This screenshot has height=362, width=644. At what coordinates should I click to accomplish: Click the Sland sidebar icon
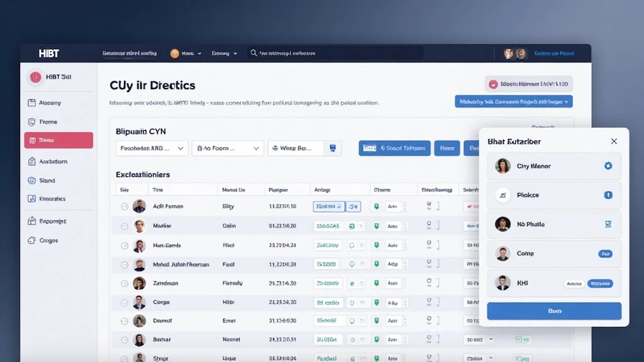pos(33,180)
